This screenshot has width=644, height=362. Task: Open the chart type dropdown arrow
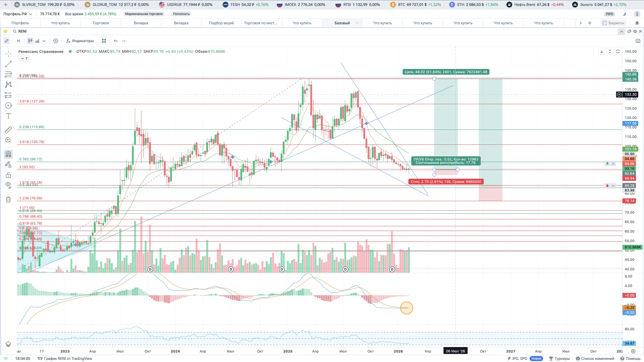44,41
